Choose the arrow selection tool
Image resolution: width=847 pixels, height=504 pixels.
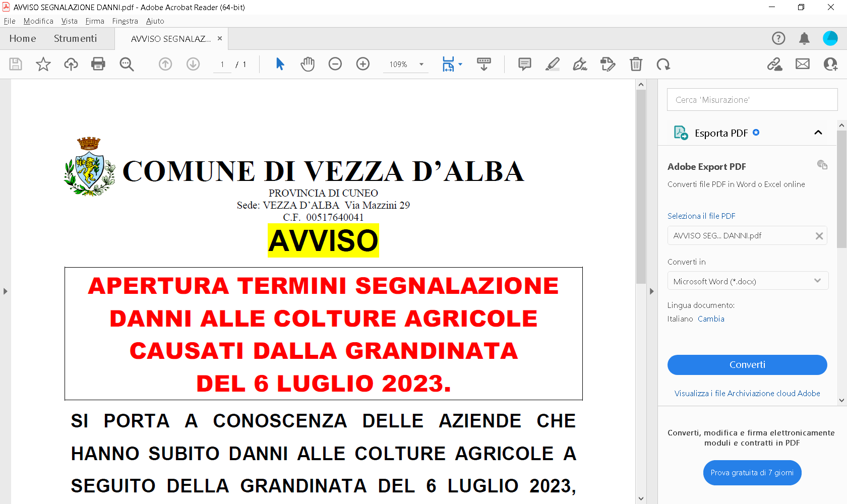280,64
